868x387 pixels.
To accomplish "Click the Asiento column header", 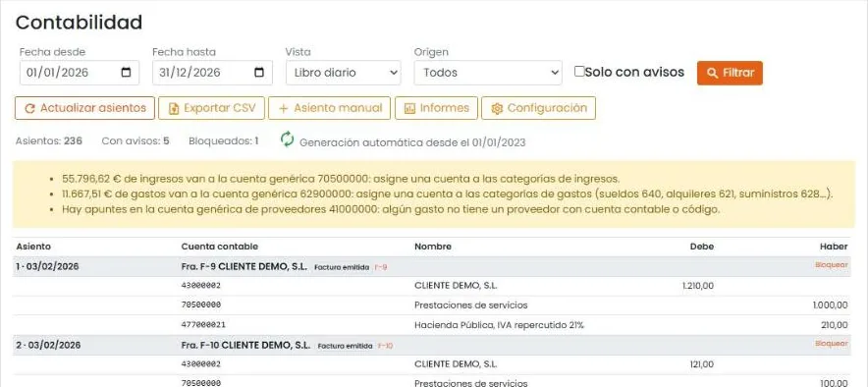I will pyautogui.click(x=33, y=247).
